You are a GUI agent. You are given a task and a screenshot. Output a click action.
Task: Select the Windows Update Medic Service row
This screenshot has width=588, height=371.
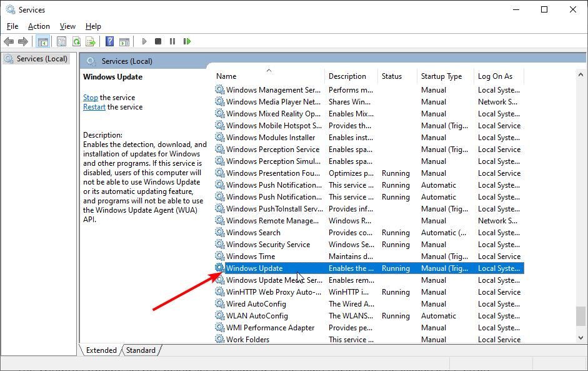[x=369, y=280]
